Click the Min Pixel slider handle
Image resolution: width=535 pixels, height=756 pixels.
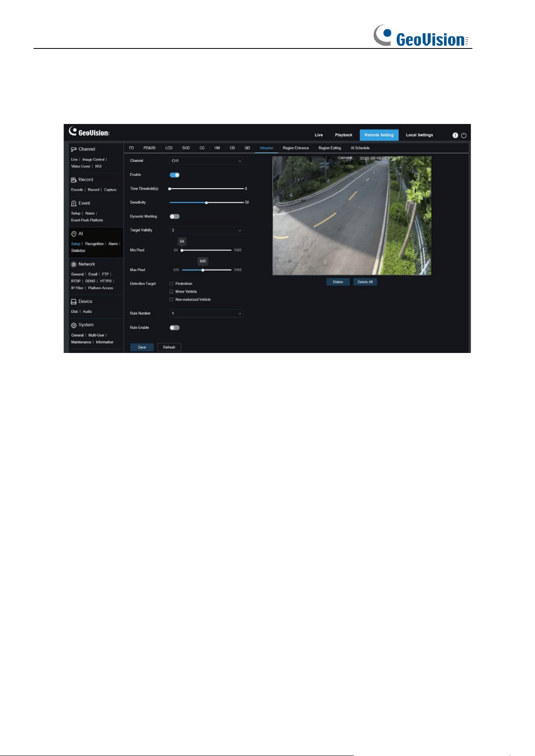(x=182, y=250)
